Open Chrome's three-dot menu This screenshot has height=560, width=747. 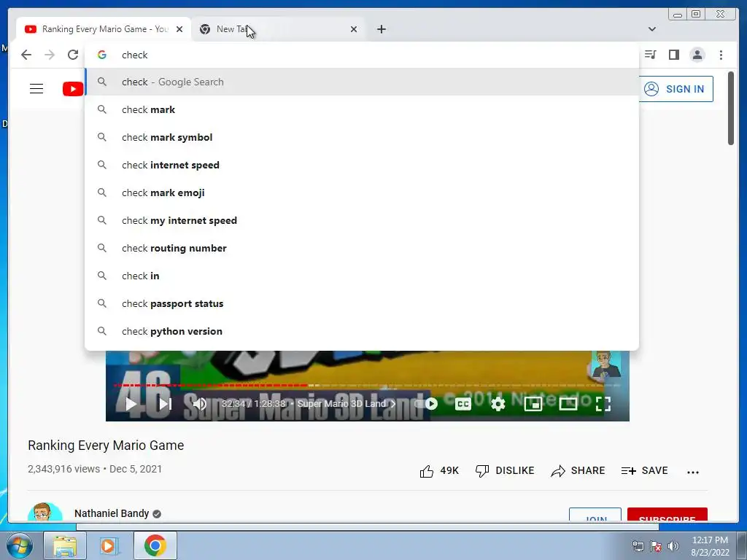pyautogui.click(x=721, y=55)
